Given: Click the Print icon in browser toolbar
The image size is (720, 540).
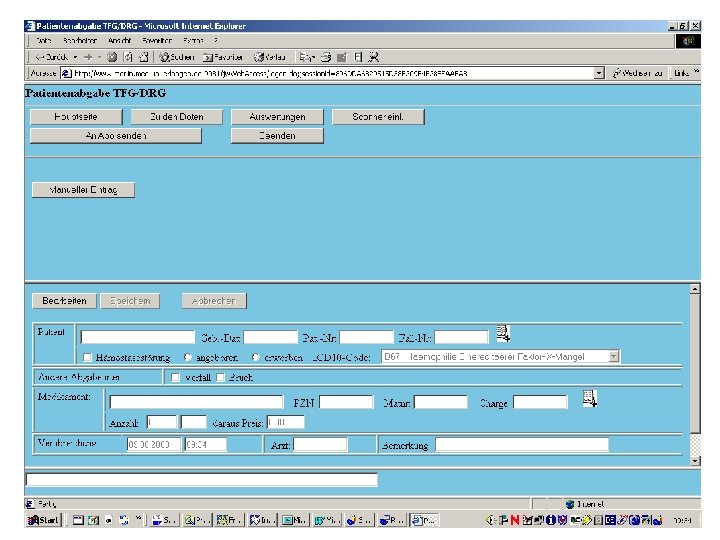Looking at the screenshot, I should click(x=326, y=57).
